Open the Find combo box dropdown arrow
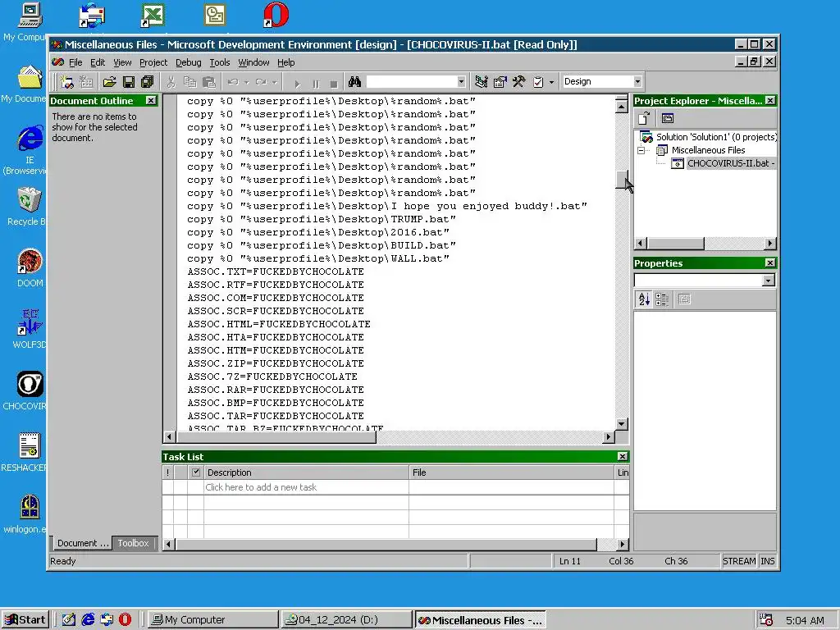Screen dimensions: 840x630 coord(461,81)
